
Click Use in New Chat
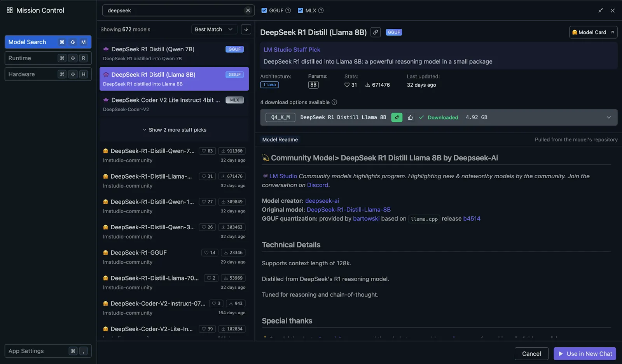point(585,354)
